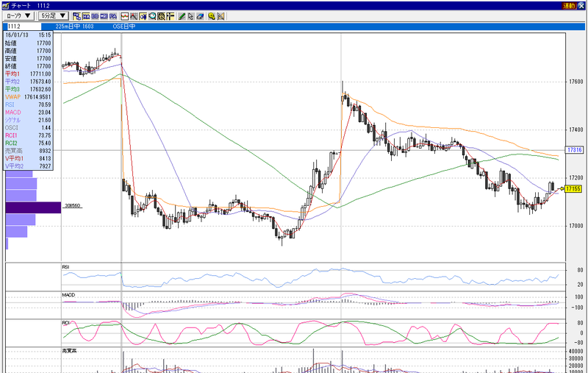Click the 308560 volume profile label
This screenshot has height=373, width=588.
coord(72,206)
